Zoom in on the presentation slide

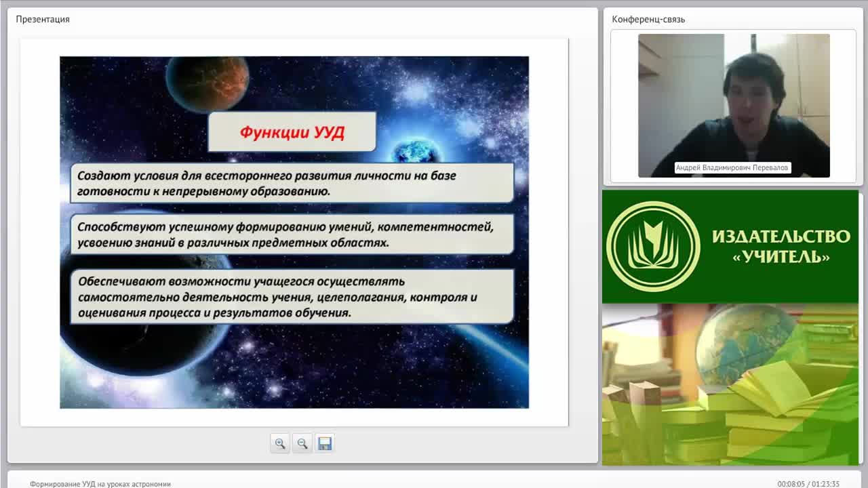click(280, 443)
